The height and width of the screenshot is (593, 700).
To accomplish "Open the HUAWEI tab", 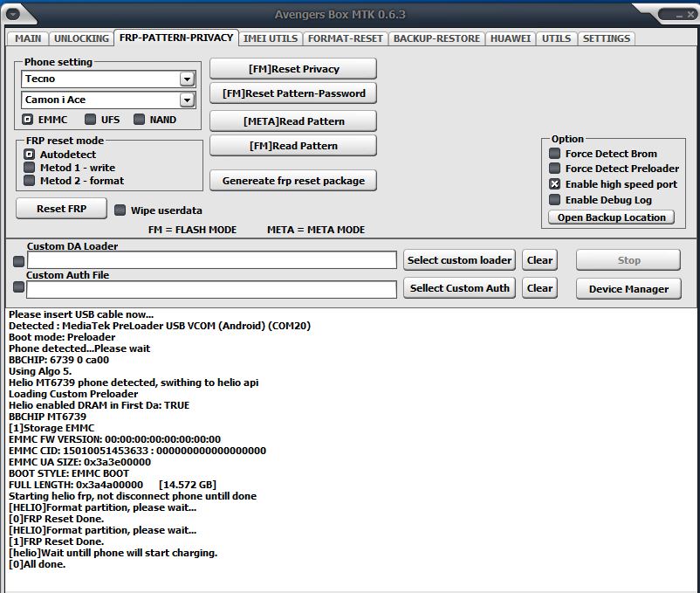I will [511, 38].
